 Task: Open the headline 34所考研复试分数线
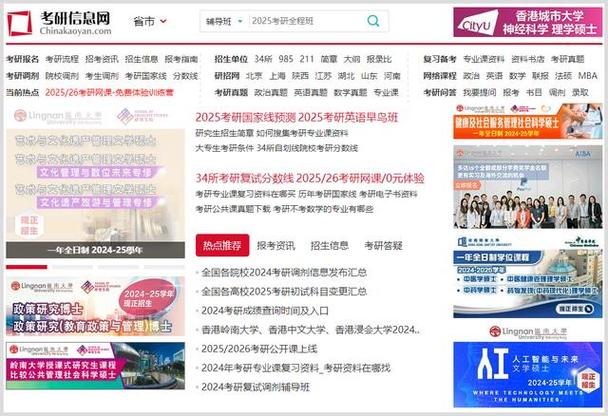pos(245,178)
